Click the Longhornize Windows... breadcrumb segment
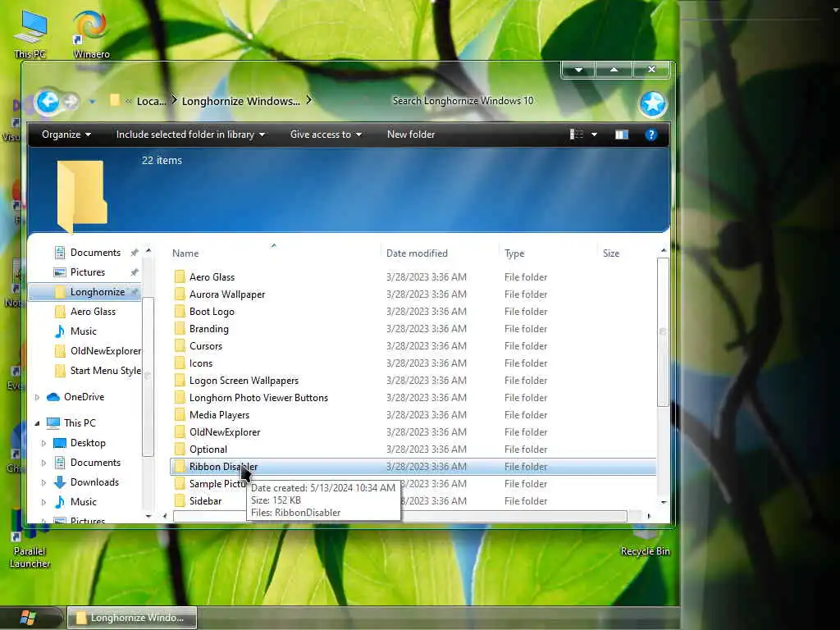Image resolution: width=840 pixels, height=630 pixels. tap(240, 101)
